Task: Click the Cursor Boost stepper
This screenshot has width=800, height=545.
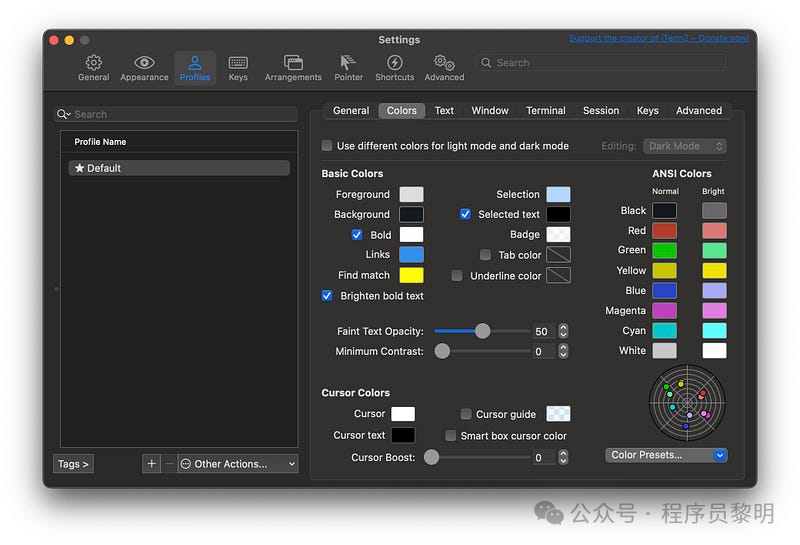Action: (x=563, y=457)
